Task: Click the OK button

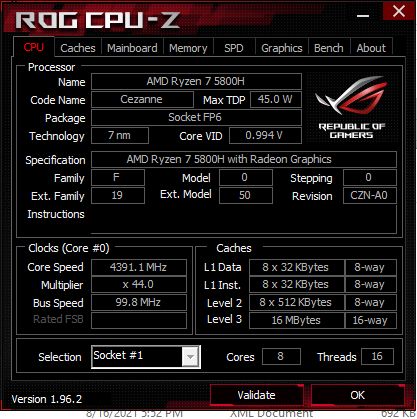Action: pyautogui.click(x=357, y=395)
